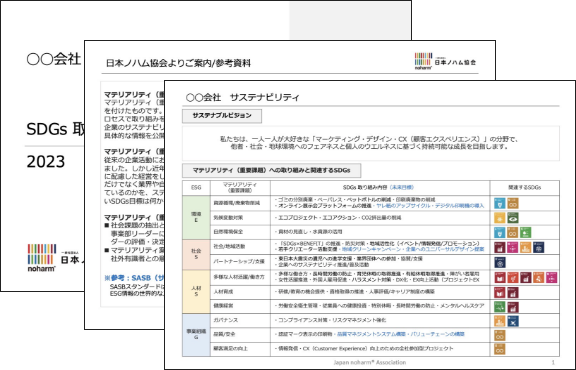Click the 日本ノハム協会 logo on the reference slide
The image size is (576, 370).
coord(445,61)
